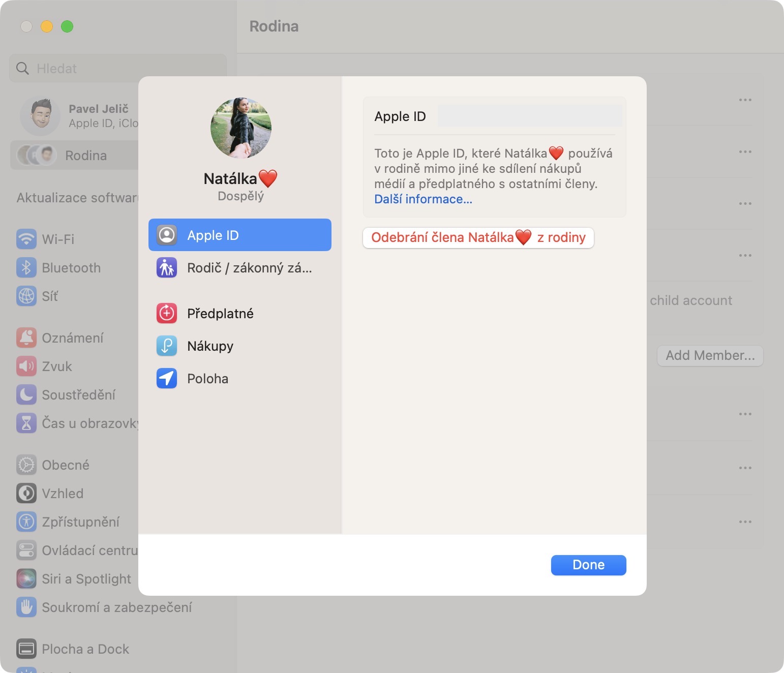Click the blue location arrow icon
The image size is (784, 673).
pyautogui.click(x=167, y=378)
